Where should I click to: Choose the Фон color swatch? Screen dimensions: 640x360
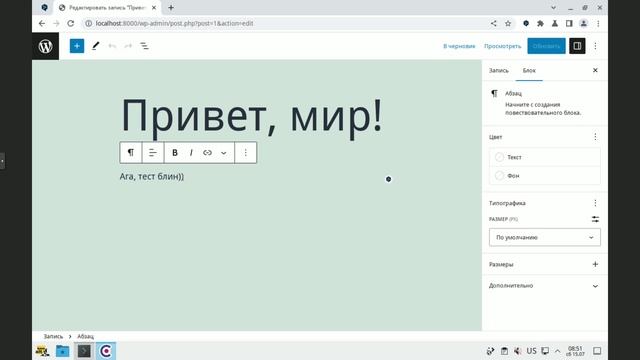point(544,176)
